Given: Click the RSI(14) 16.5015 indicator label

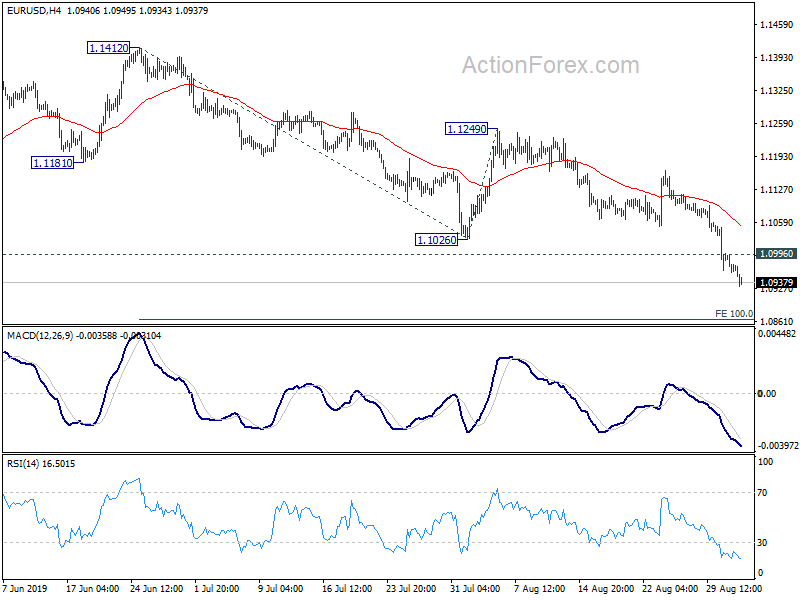Looking at the screenshot, I should (x=41, y=464).
